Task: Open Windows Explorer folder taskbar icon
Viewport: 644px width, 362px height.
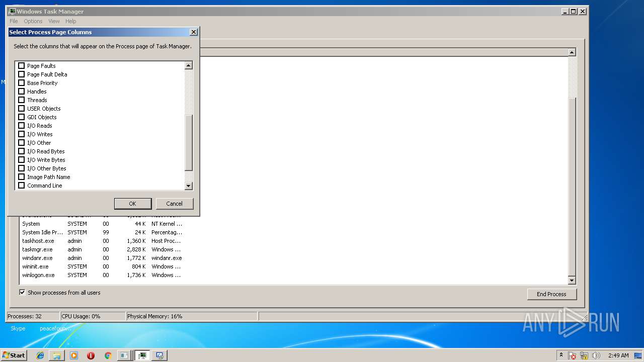Action: [57, 355]
